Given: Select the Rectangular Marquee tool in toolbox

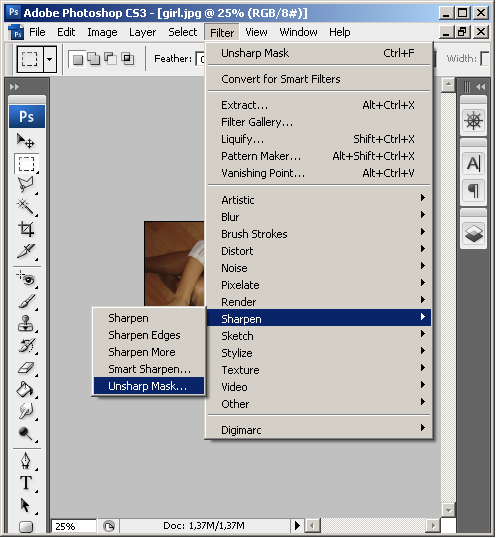Looking at the screenshot, I should [x=26, y=164].
